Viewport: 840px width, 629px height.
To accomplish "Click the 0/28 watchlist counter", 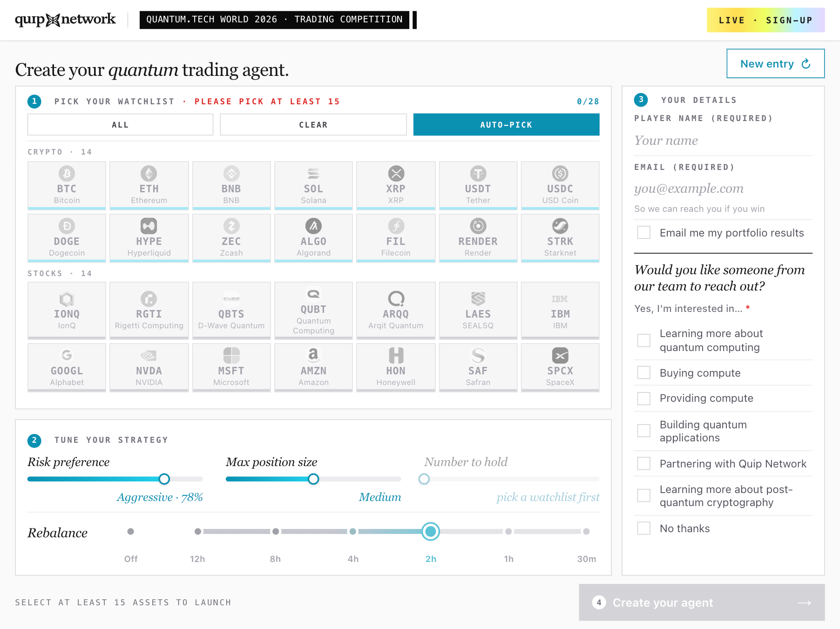I will (588, 101).
